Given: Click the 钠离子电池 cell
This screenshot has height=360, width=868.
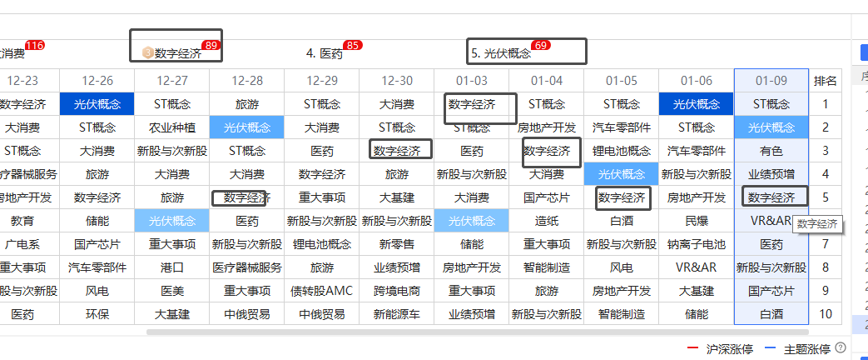Looking at the screenshot, I should tap(697, 244).
